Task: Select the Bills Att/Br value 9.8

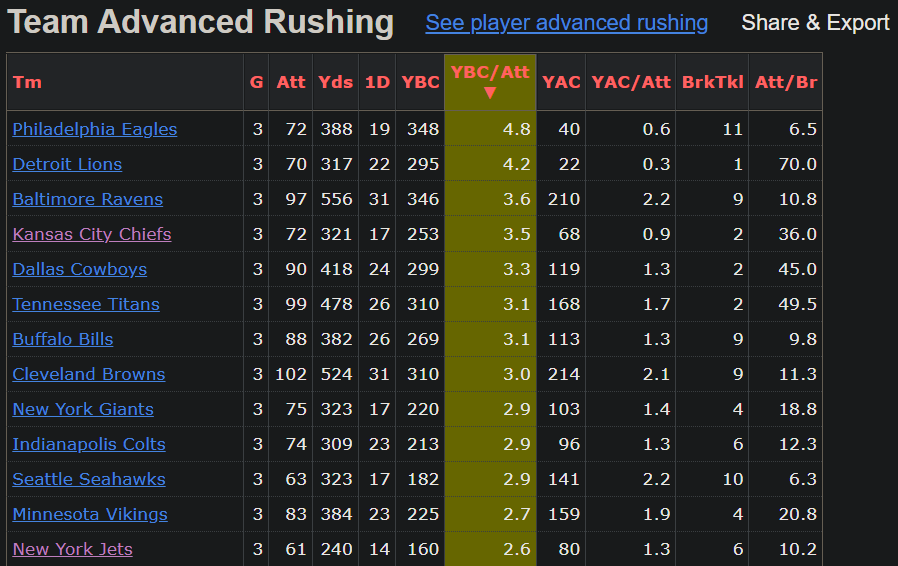Action: (x=803, y=339)
